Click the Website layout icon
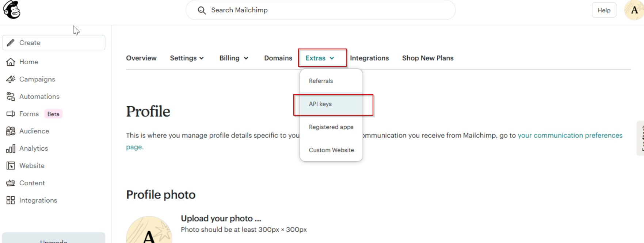 tap(11, 166)
